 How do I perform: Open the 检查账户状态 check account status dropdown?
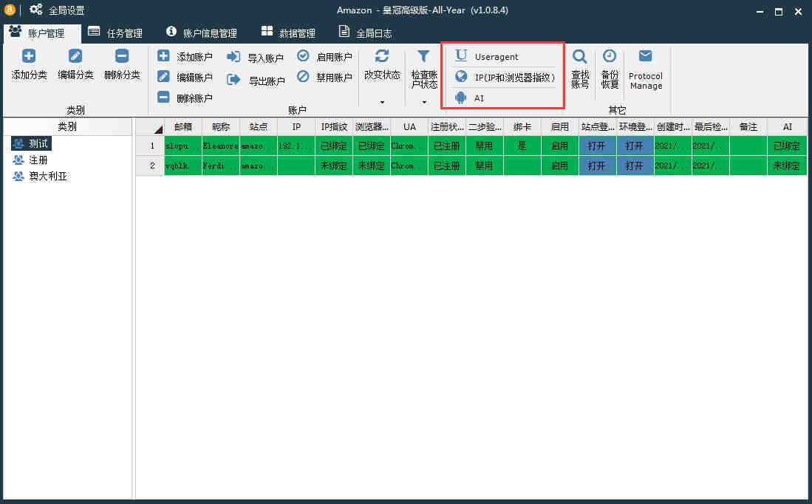coord(424,77)
